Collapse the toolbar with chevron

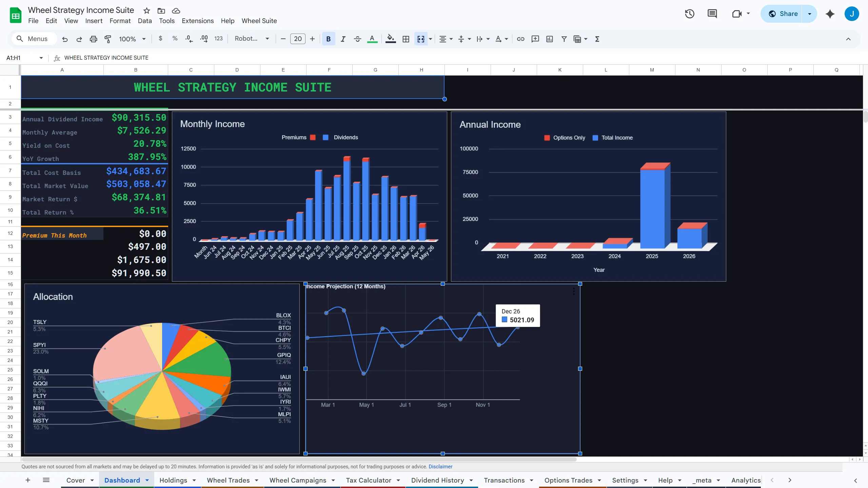(x=848, y=39)
